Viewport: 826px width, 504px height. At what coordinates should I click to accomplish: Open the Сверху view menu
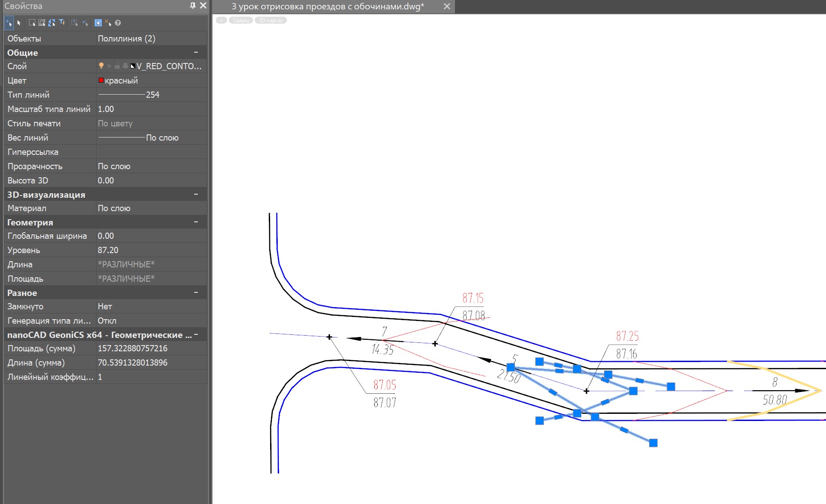click(241, 21)
